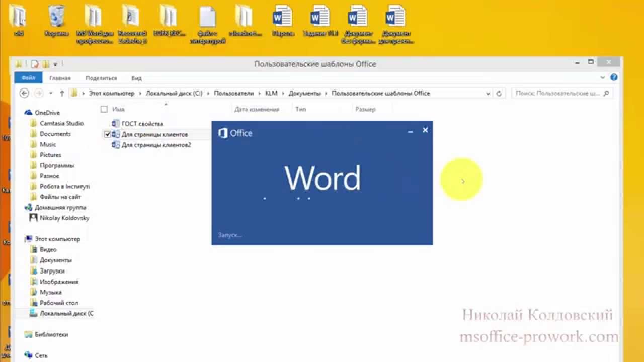The height and width of the screenshot is (362, 644).
Task: Switch to the Вид ribbon tab
Action: pos(136,78)
